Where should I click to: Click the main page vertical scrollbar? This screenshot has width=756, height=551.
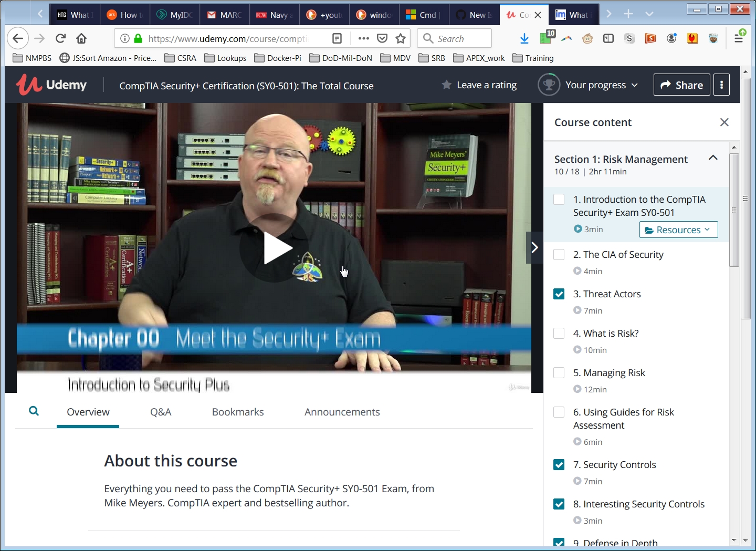745,199
